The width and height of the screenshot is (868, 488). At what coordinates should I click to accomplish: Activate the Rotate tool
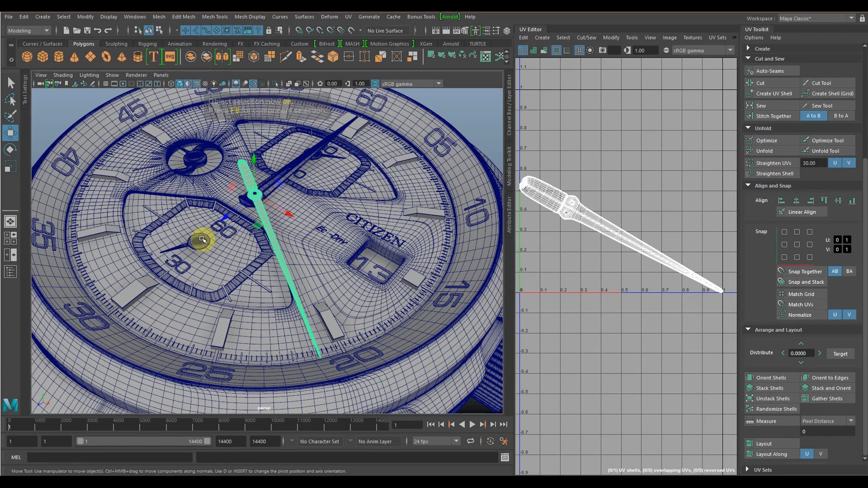point(10,149)
